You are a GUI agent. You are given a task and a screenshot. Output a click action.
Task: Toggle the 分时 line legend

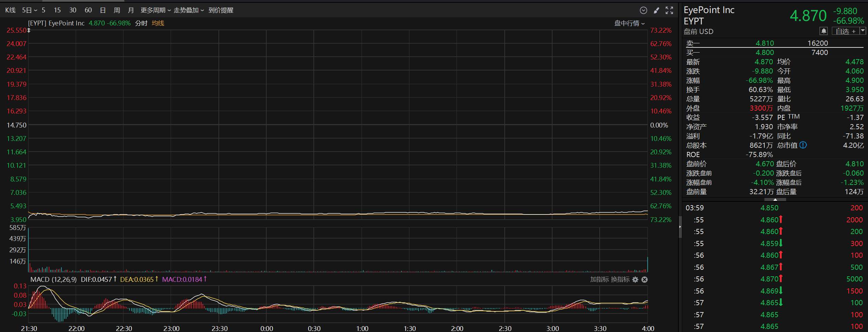coord(141,23)
